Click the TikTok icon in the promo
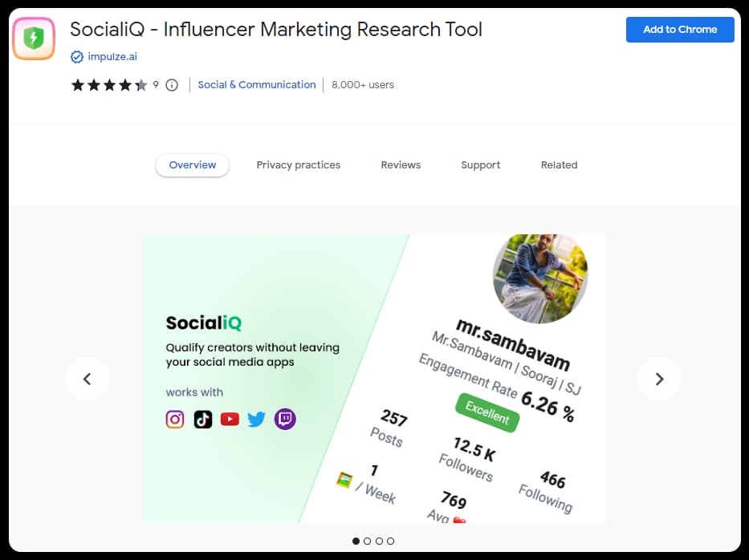749x560 pixels. [x=202, y=419]
